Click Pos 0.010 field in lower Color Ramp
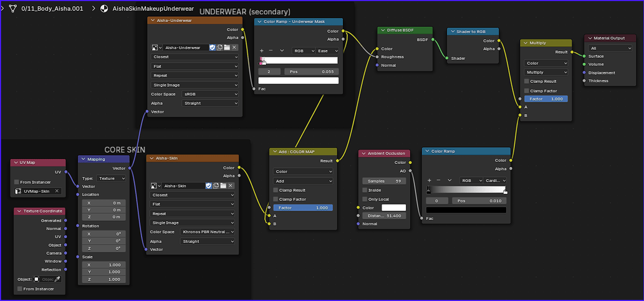This screenshot has width=644, height=301. (x=479, y=201)
